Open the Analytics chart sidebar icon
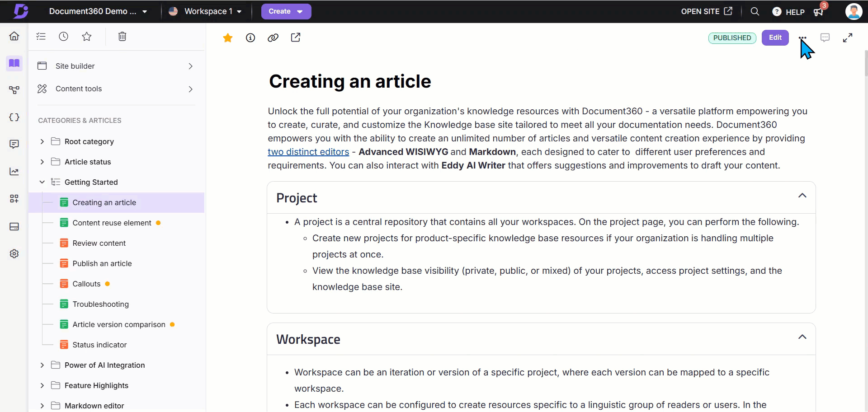 14,171
